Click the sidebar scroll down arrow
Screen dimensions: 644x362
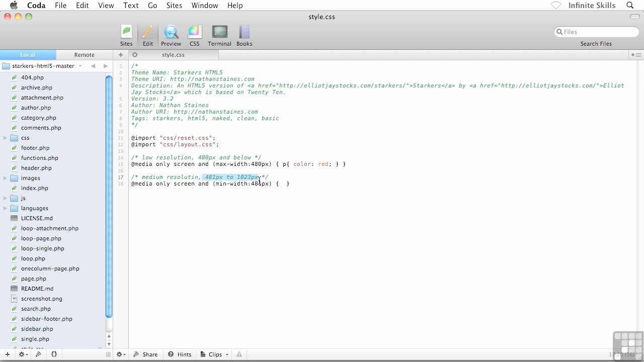coord(109,344)
